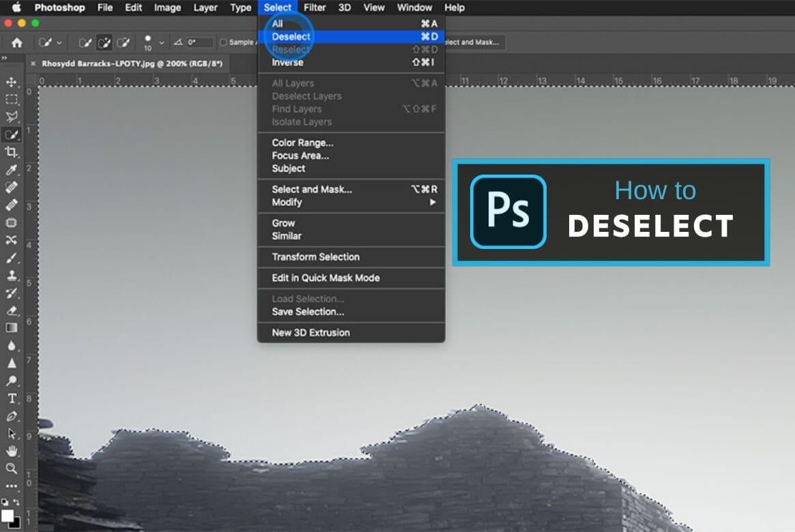Choose Save Selection from the menu
This screenshot has height=532, width=795.
pos(351,312)
